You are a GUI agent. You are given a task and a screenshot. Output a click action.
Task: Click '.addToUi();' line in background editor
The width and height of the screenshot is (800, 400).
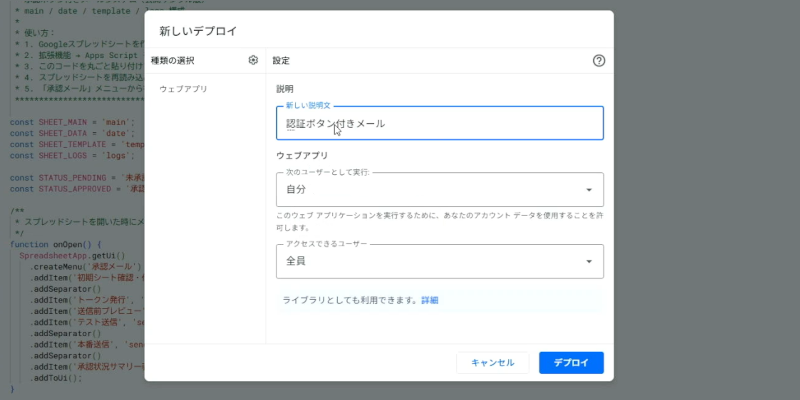pyautogui.click(x=55, y=378)
